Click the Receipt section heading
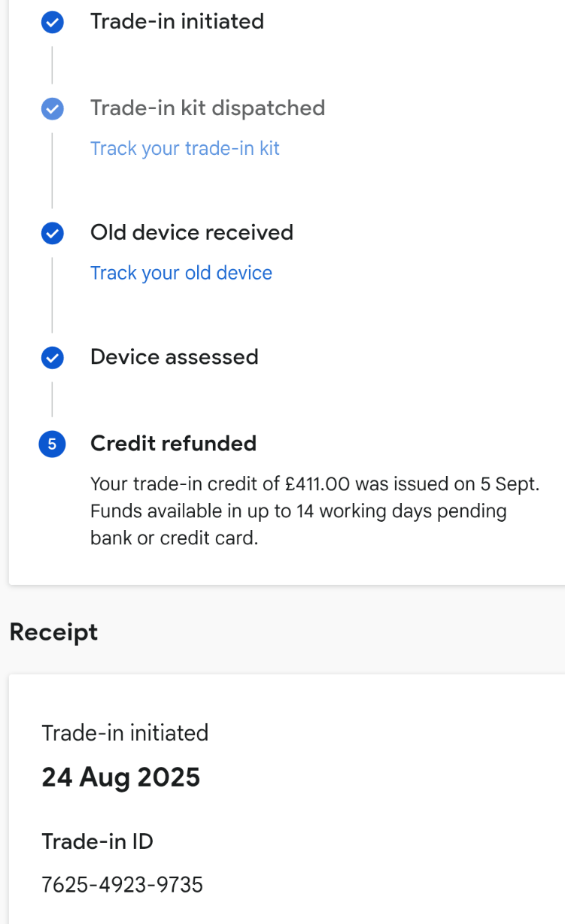This screenshot has height=924, width=565. [x=53, y=632]
